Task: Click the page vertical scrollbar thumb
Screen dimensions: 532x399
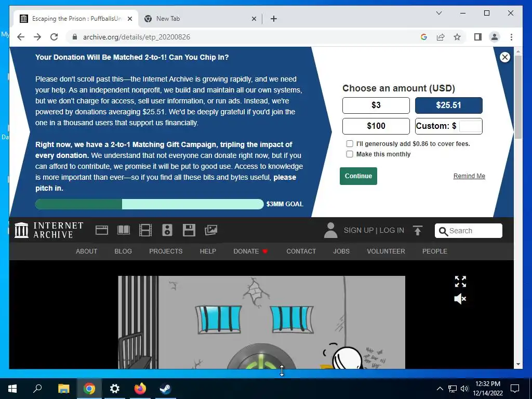Action: pos(518,97)
